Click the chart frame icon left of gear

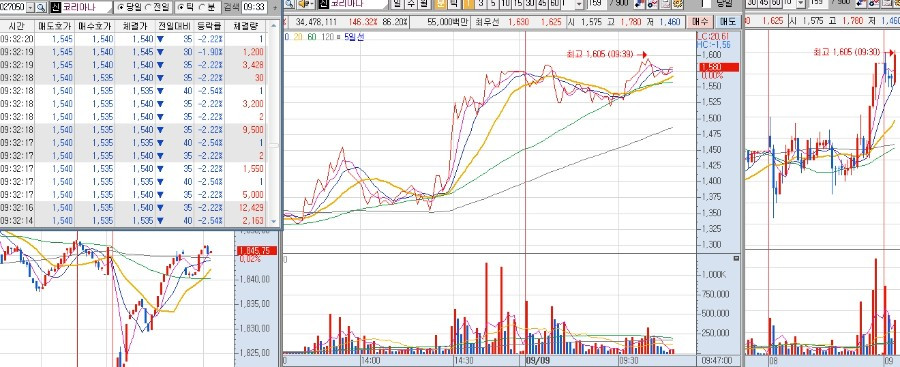[x=665, y=3]
